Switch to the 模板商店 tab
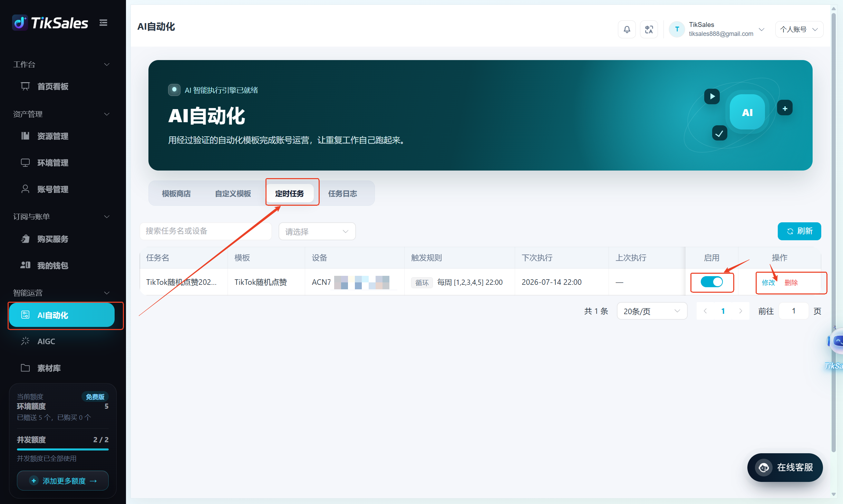The width and height of the screenshot is (843, 504). tap(176, 193)
